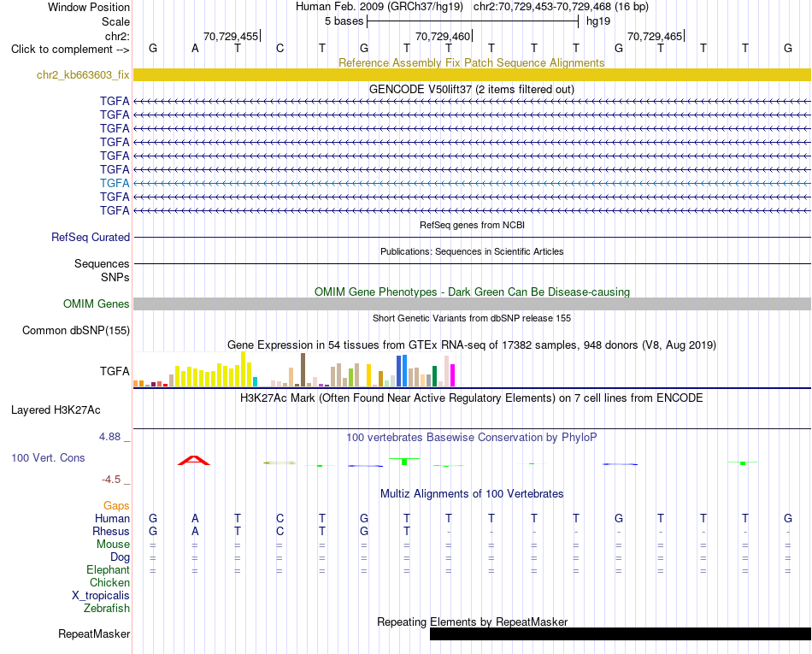Open the "RefSeq Curated" track label
Viewport: 812px width, 654px height.
[91, 237]
